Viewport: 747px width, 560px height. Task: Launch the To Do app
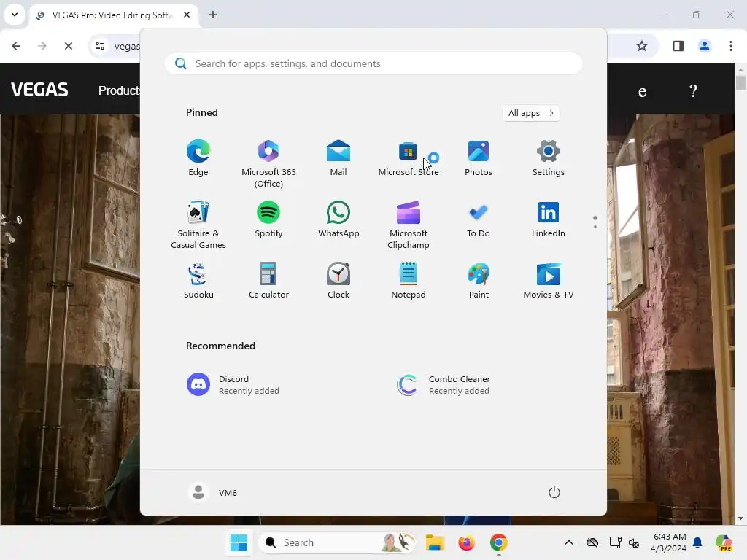[479, 219]
